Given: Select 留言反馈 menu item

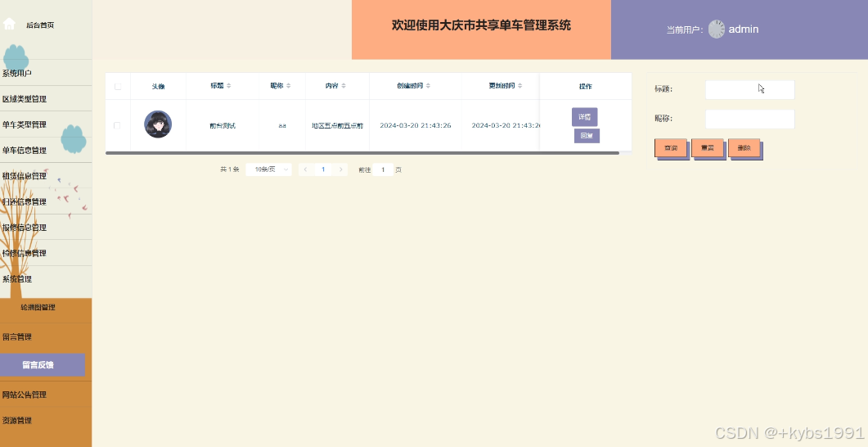Looking at the screenshot, I should point(43,365).
